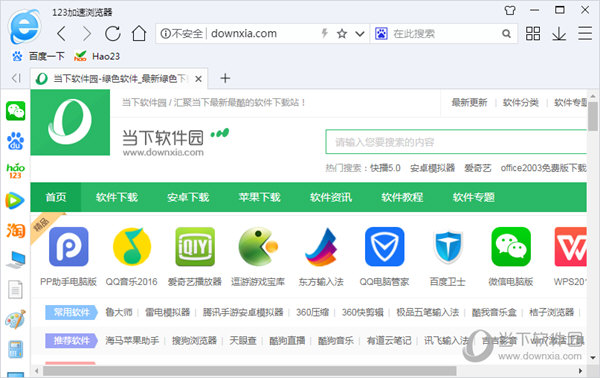Open WeChat from the left sidebar
Image resolution: width=600 pixels, height=378 pixels.
tap(15, 111)
